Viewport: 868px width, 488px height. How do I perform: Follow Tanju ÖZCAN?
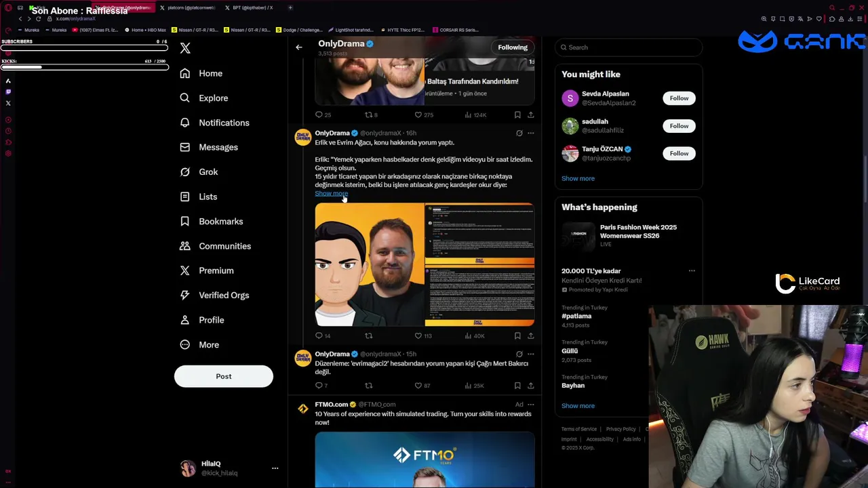tap(679, 153)
